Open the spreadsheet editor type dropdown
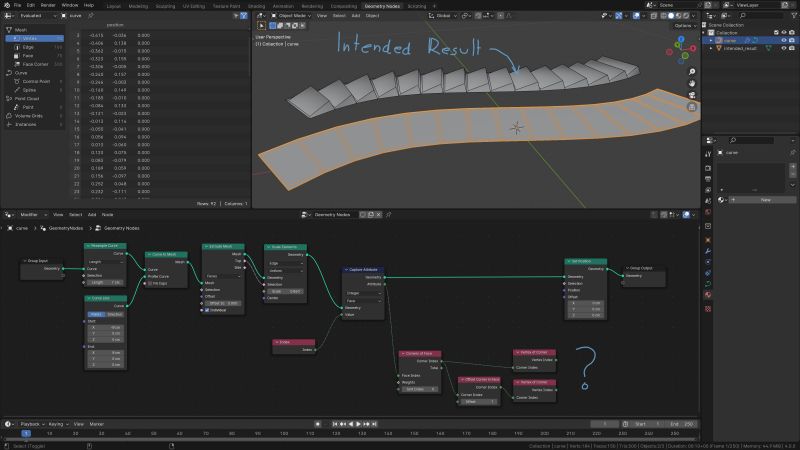This screenshot has height=450, width=800. (9, 16)
